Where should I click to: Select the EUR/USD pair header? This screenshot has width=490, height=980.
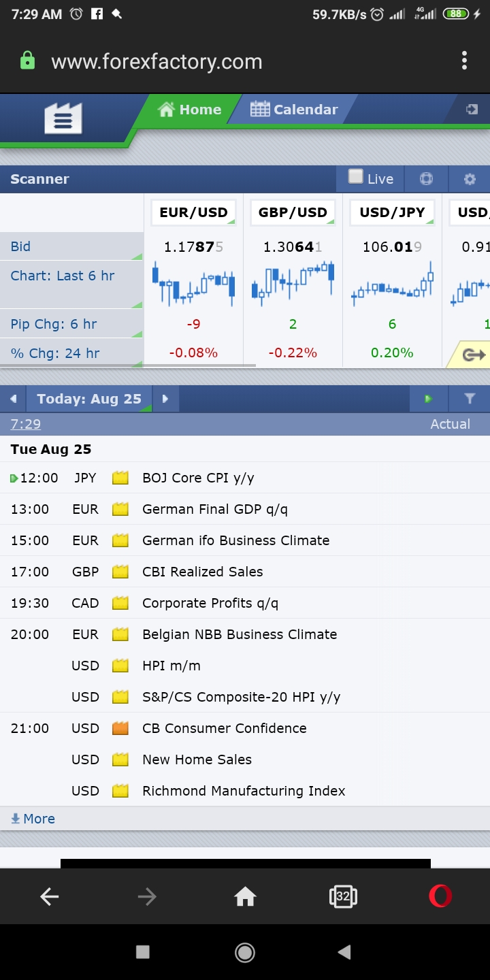(x=193, y=212)
